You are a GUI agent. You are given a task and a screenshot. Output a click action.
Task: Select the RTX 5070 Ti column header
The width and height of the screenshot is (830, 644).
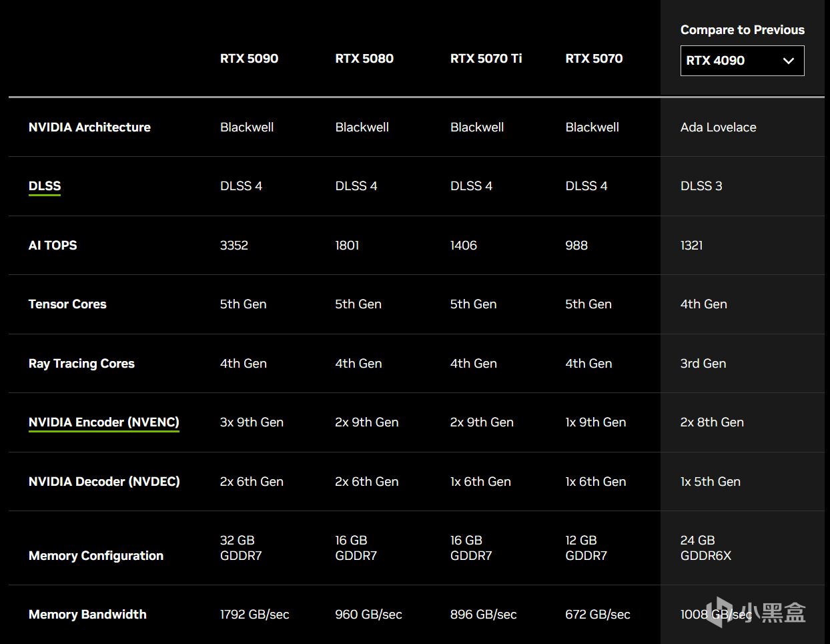pyautogui.click(x=486, y=59)
